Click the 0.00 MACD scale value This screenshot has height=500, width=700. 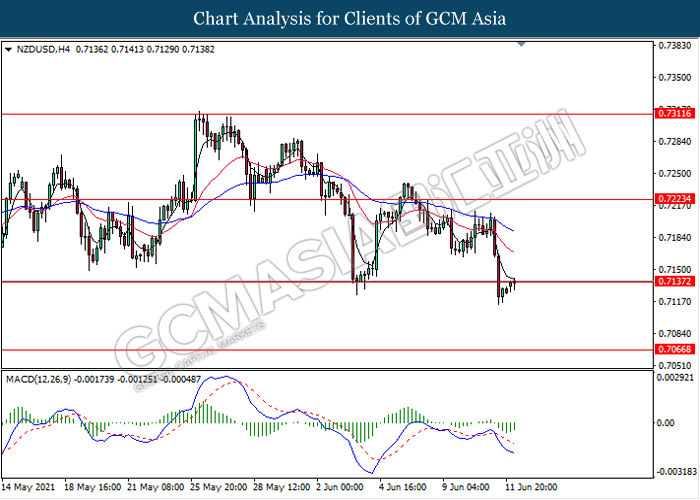666,423
